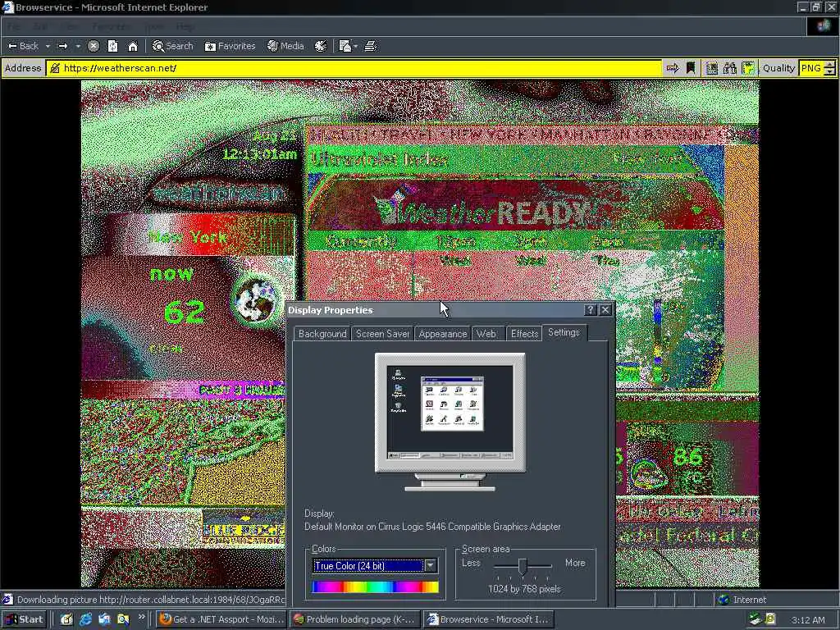Screen dimensions: 840x630
Task: Click the binoculars icon in address toolbar
Action: click(729, 68)
